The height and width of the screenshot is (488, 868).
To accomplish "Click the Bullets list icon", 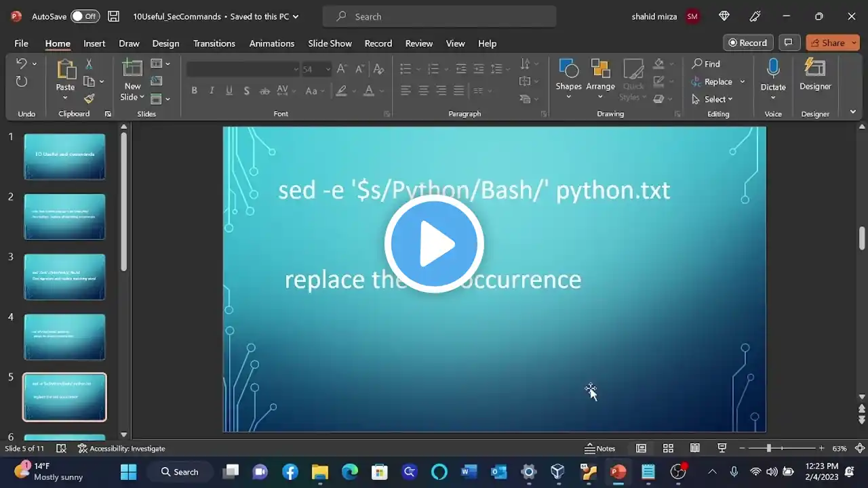I will 406,68.
